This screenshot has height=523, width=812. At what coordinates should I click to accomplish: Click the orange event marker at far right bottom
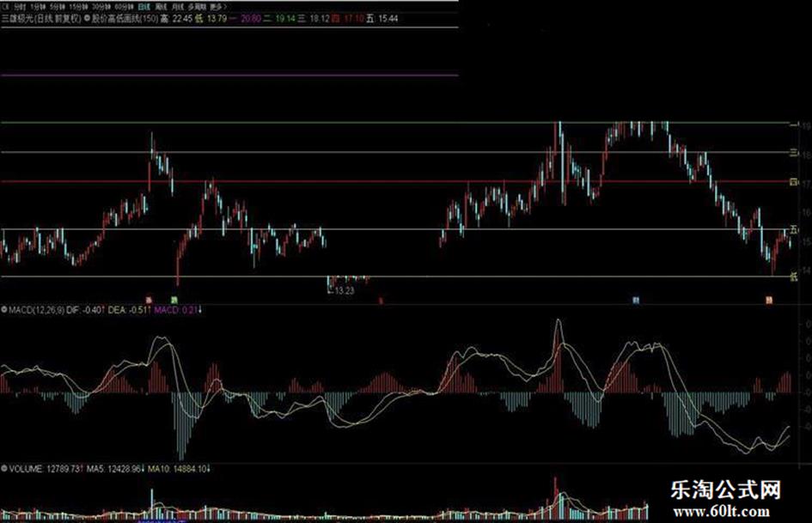769,300
